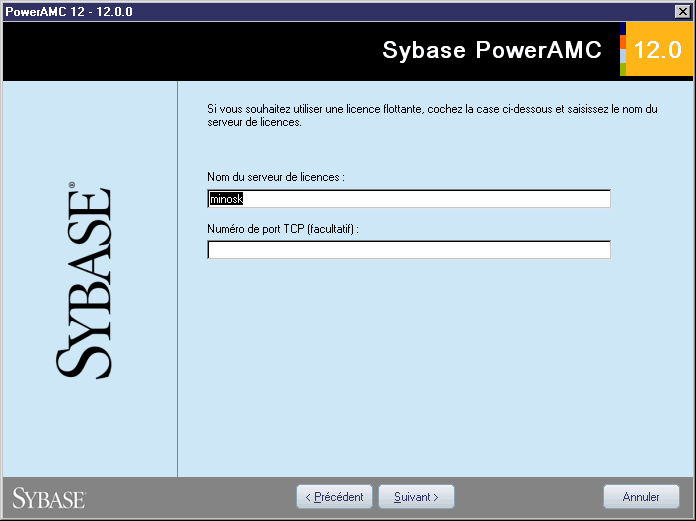Click the 'Numéro de port TCP (facultatif)' label

pyautogui.click(x=283, y=229)
